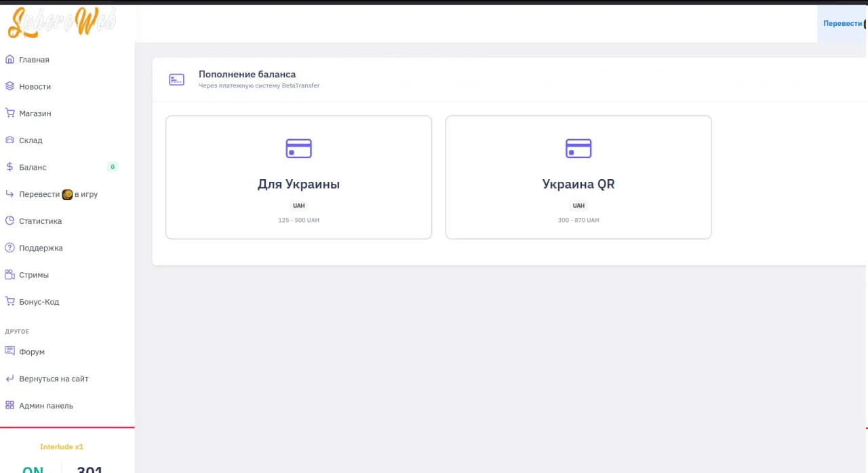Click the question mark icon for Поддержка

tap(9, 248)
